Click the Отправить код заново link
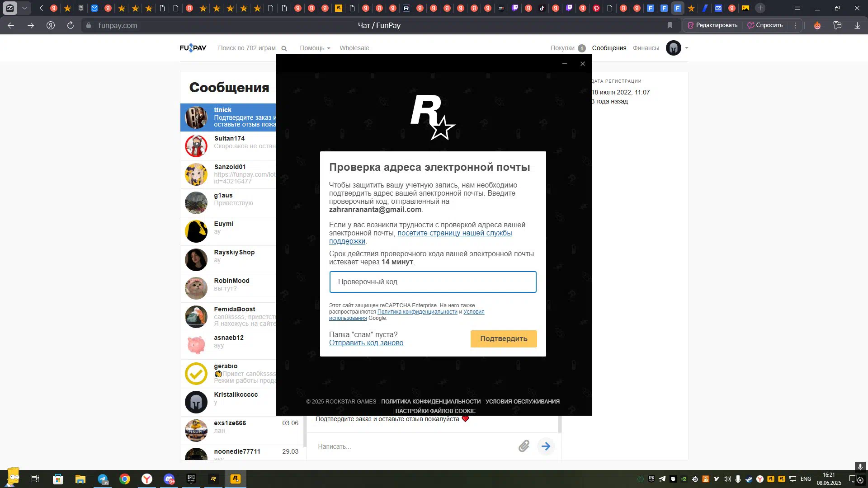This screenshot has height=488, width=868. tap(366, 343)
